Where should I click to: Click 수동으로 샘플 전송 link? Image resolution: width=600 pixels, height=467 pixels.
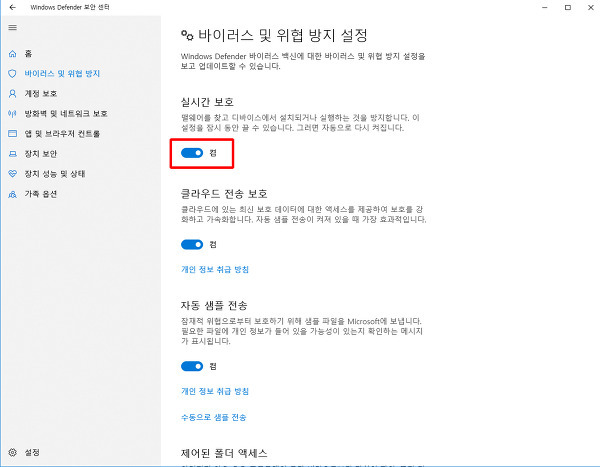coord(214,417)
